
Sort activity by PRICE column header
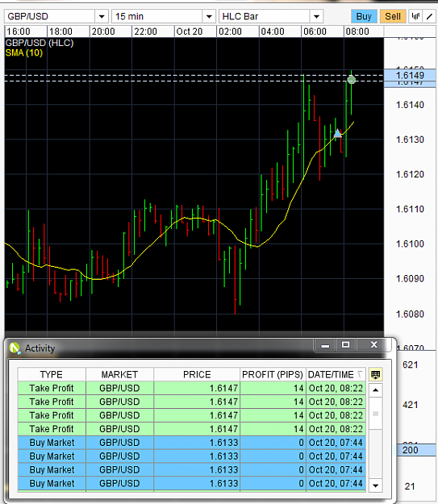click(197, 374)
